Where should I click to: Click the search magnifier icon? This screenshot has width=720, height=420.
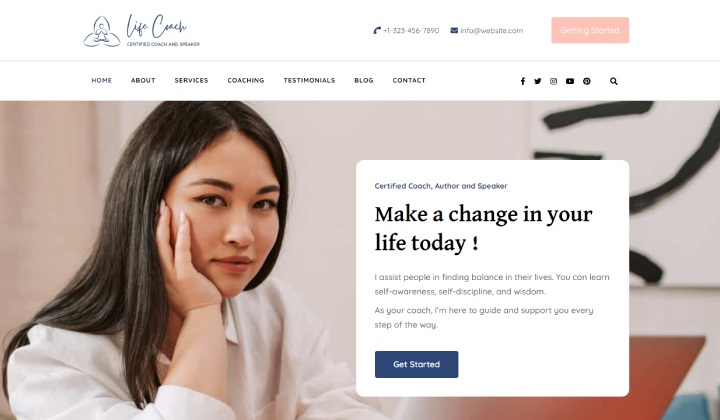(613, 81)
